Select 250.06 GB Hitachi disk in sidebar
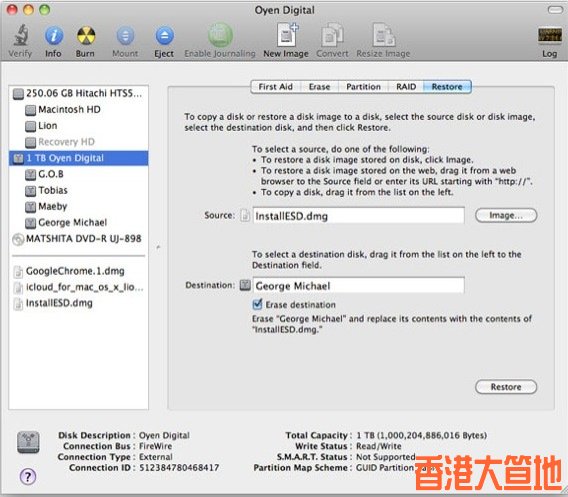The image size is (568, 497). 78,93
